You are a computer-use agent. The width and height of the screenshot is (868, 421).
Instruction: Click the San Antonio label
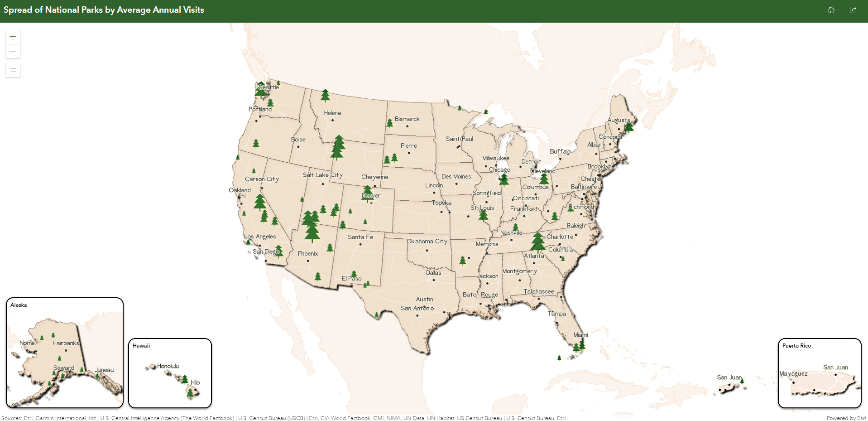tap(417, 308)
